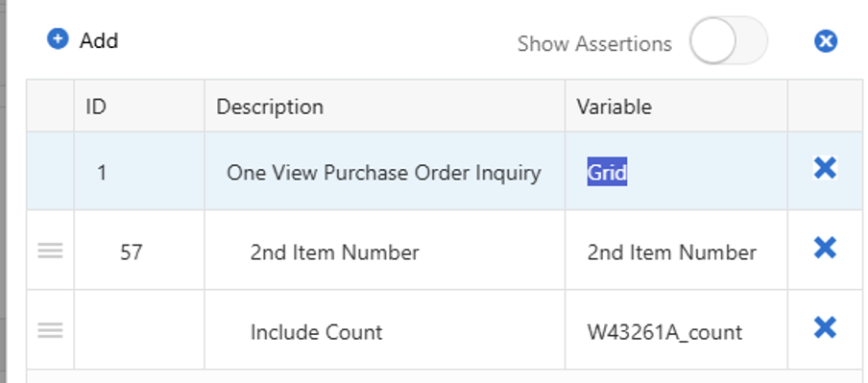Close the panel with the circled X icon

[826, 41]
